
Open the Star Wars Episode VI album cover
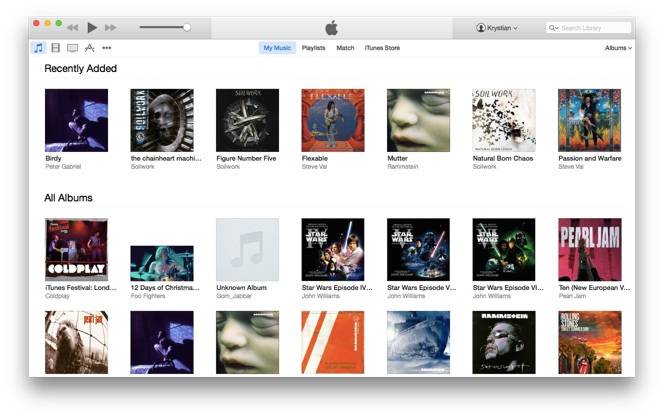tap(504, 249)
